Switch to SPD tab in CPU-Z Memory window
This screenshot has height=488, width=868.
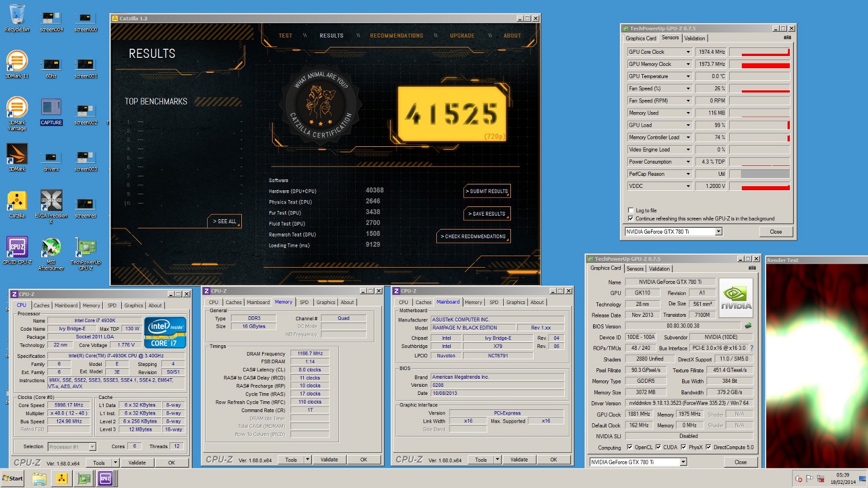click(x=304, y=302)
